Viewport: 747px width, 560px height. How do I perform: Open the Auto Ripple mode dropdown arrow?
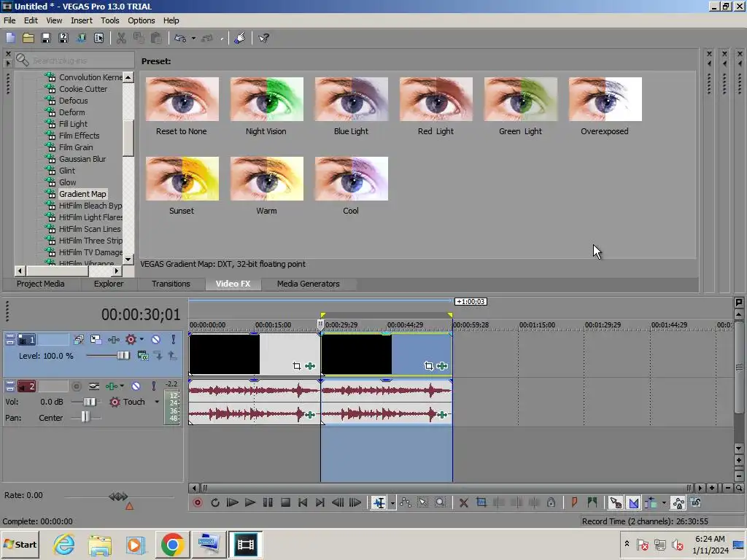pos(664,503)
